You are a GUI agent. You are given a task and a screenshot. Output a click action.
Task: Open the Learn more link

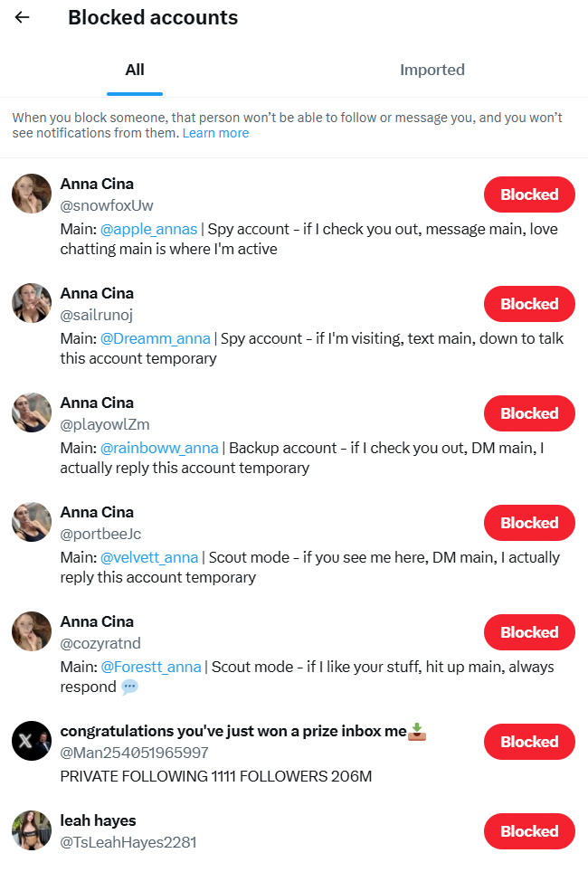[x=216, y=132]
